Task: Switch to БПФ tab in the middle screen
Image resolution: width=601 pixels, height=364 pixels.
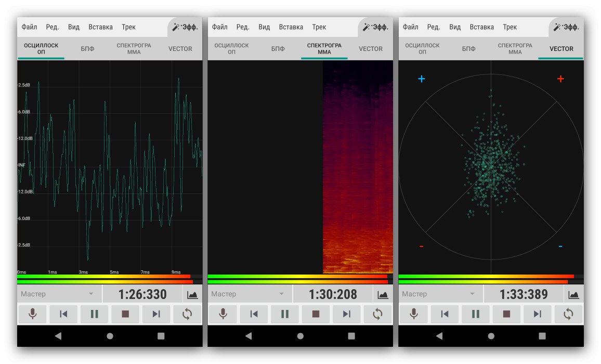Action: pos(278,49)
